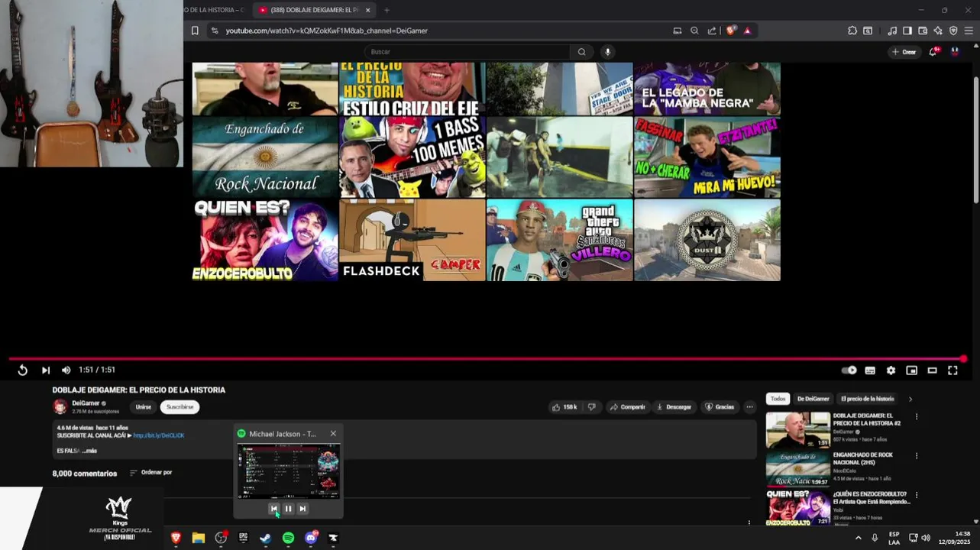
Task: Open Epic Games launcher from taskbar
Action: point(243,538)
